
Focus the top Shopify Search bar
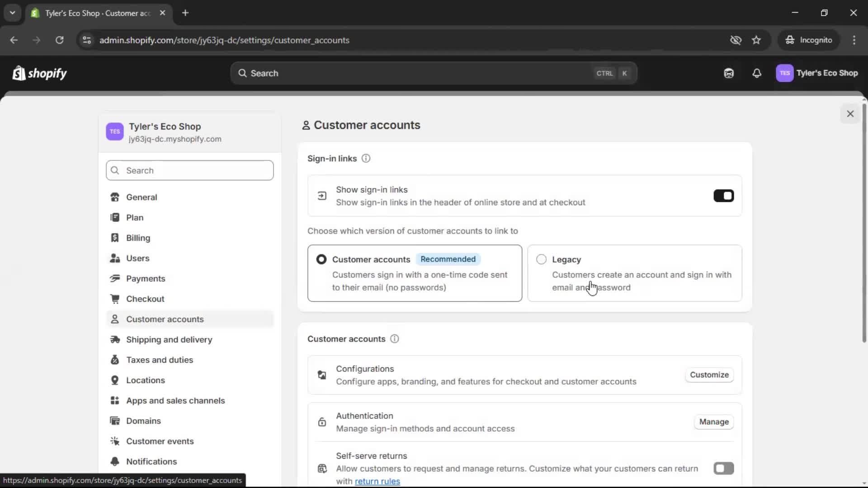coord(434,73)
